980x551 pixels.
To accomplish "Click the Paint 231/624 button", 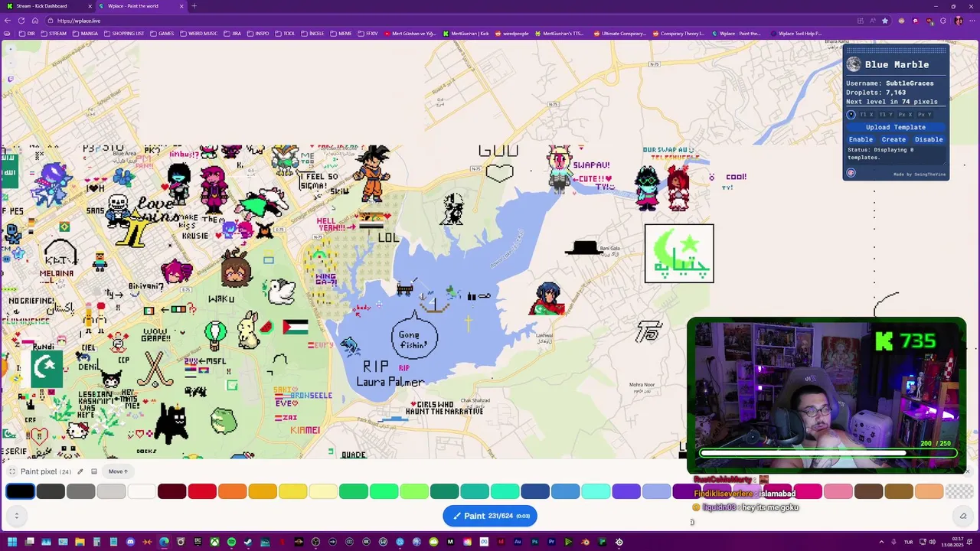I will coord(490,516).
